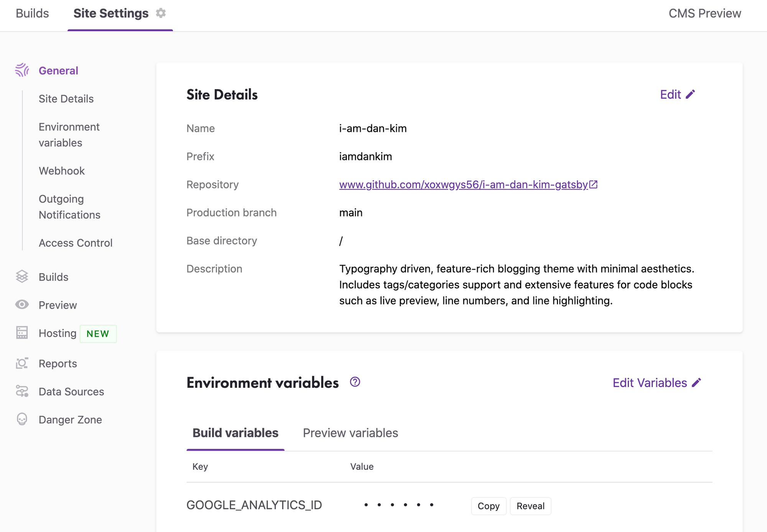Image resolution: width=767 pixels, height=532 pixels.
Task: Open Builds via its stacked layers icon
Action: [22, 277]
